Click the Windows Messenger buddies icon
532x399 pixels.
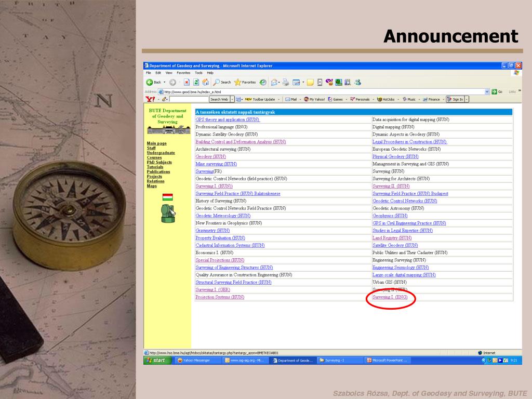point(357,82)
